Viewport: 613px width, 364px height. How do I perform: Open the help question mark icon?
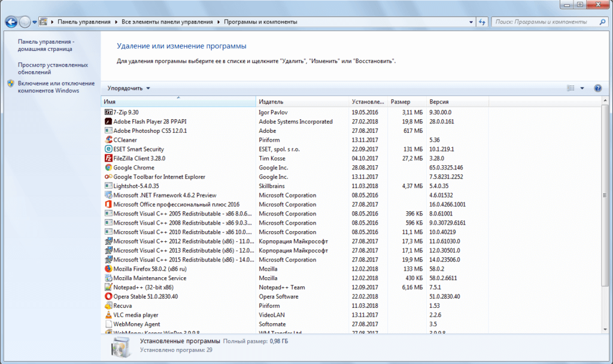tap(598, 89)
